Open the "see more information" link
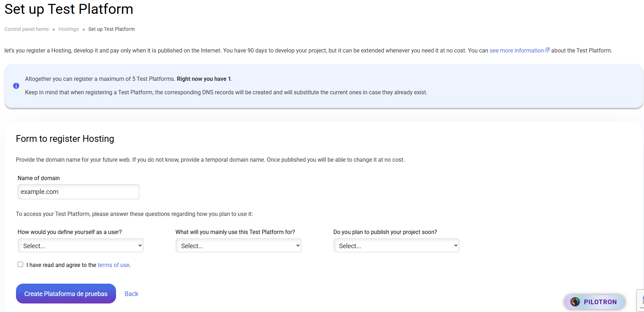The height and width of the screenshot is (312, 644). click(517, 50)
